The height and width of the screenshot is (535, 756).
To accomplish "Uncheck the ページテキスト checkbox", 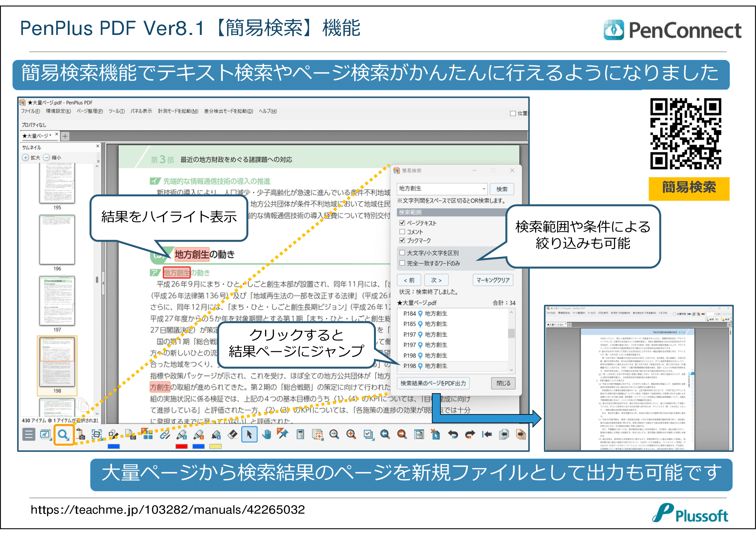I will pos(402,223).
